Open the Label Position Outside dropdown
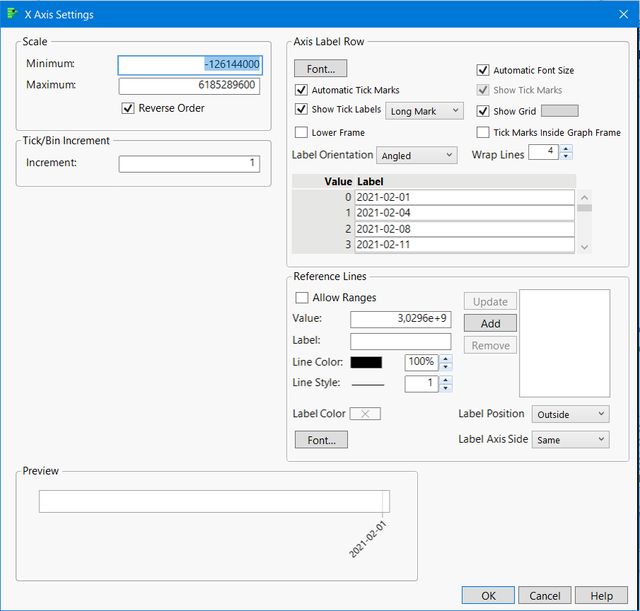640x611 pixels. (570, 414)
